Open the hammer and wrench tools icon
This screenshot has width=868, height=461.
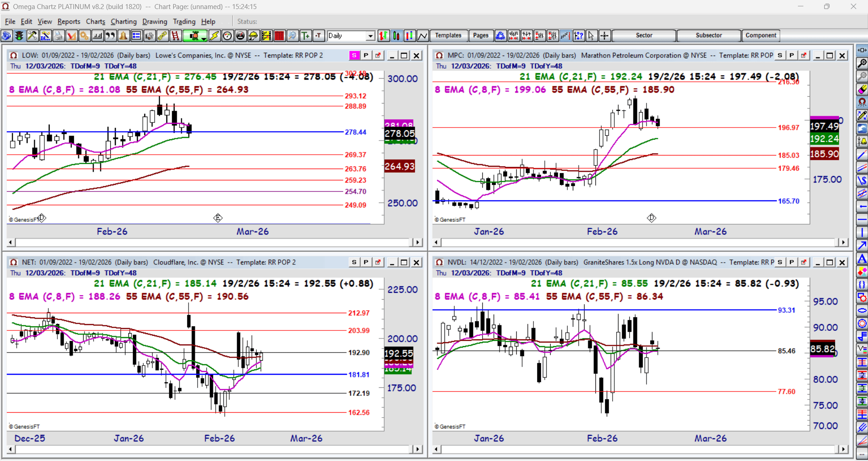pyautogui.click(x=32, y=36)
